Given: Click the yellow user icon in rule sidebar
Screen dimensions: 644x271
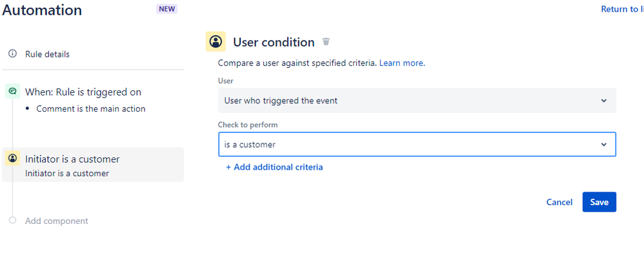Looking at the screenshot, I should [12, 158].
